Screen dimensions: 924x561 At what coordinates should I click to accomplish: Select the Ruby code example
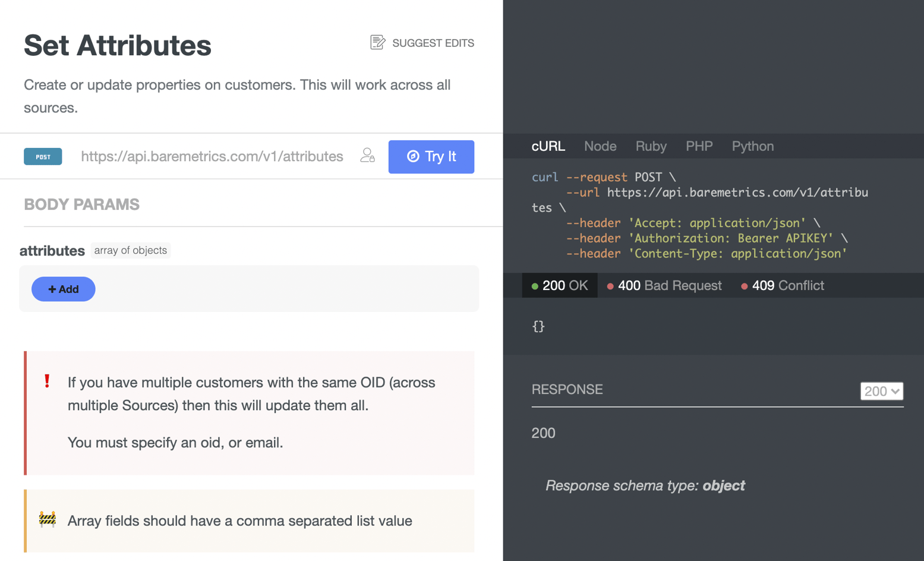click(x=651, y=146)
